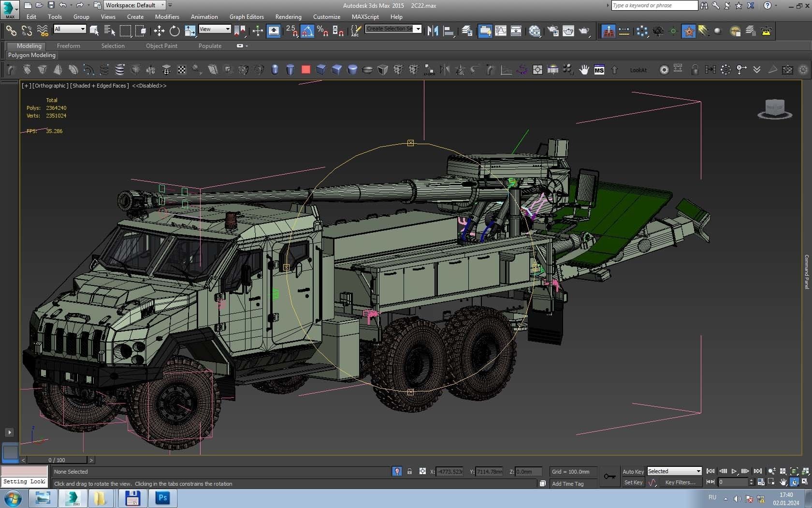The height and width of the screenshot is (508, 812).
Task: Activate the Select and Rotate tool
Action: [174, 31]
